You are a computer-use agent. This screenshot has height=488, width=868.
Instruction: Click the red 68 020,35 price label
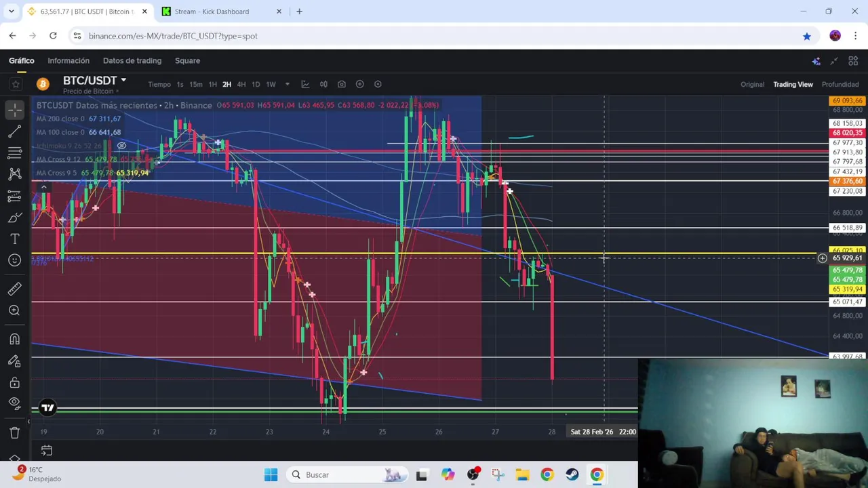coord(847,133)
